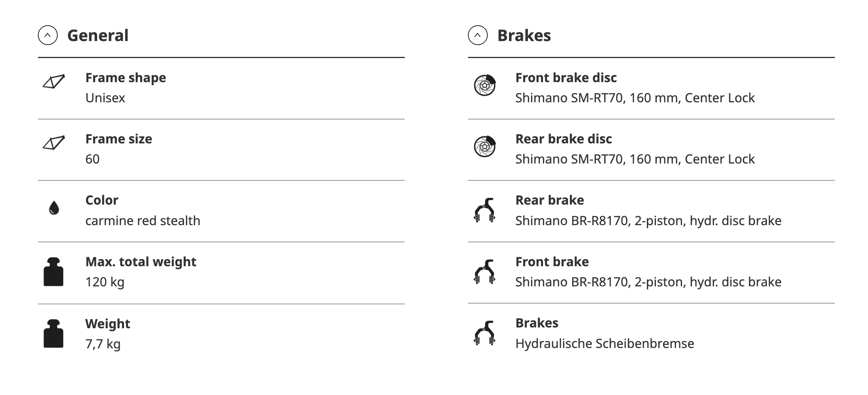Click the Frame shape Unisex value

click(x=105, y=98)
